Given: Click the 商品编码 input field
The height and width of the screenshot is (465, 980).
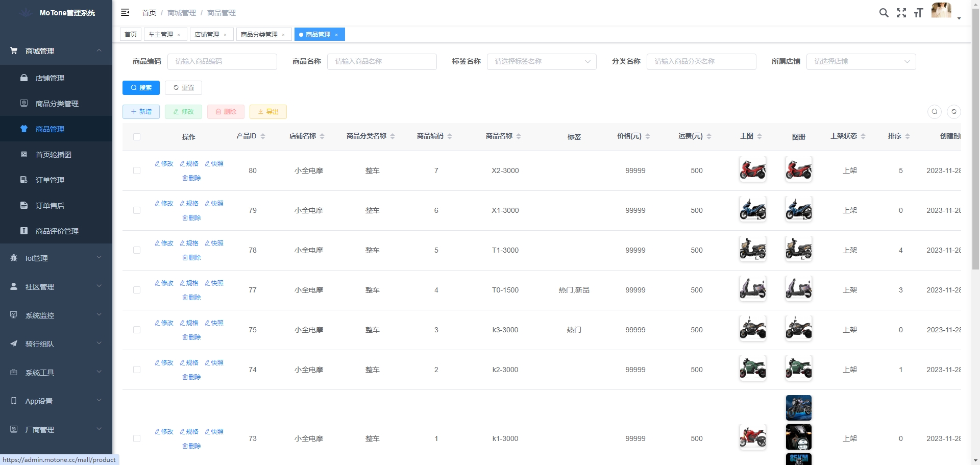Looking at the screenshot, I should click(222, 62).
